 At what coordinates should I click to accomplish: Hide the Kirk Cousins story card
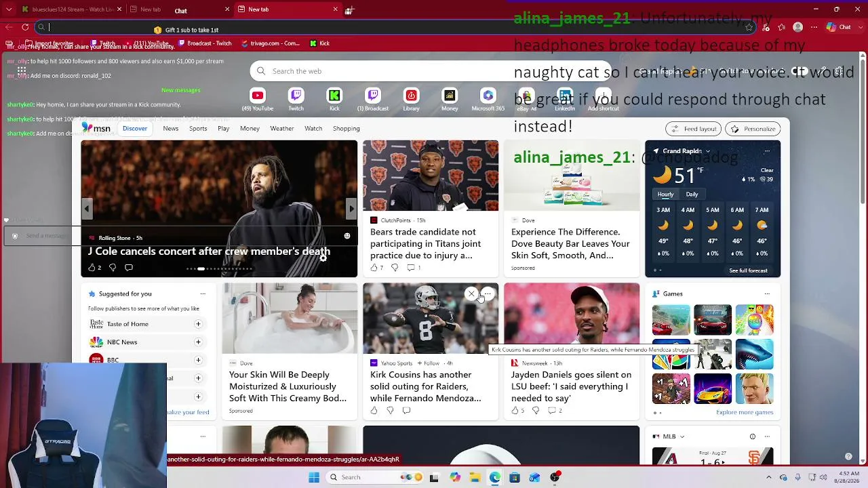click(x=471, y=294)
